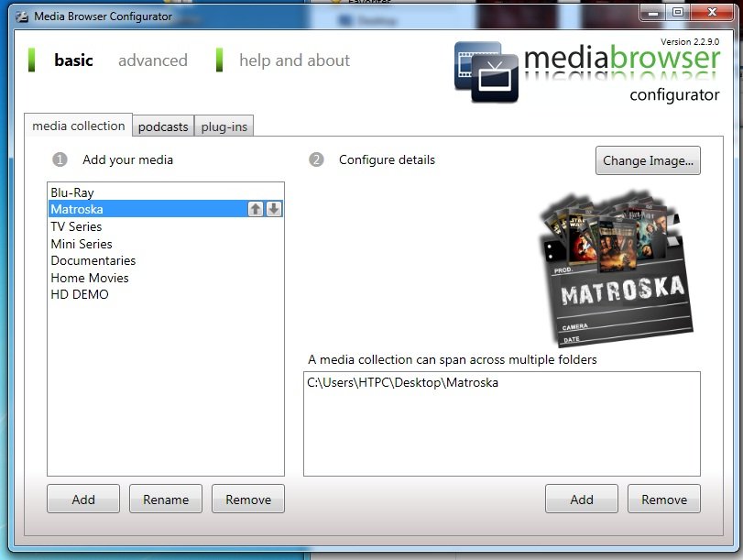Add a folder to the Matroska collection
The image size is (743, 560).
tap(582, 499)
